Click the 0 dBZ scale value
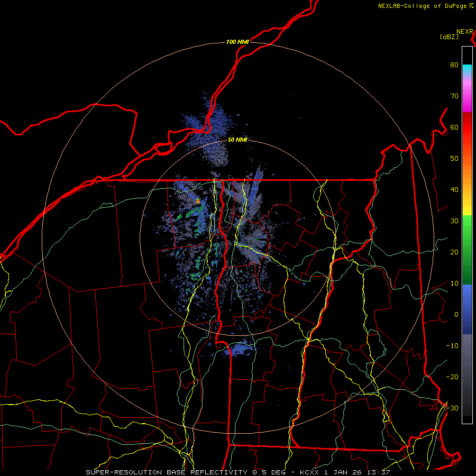This screenshot has height=476, width=476. (x=456, y=315)
